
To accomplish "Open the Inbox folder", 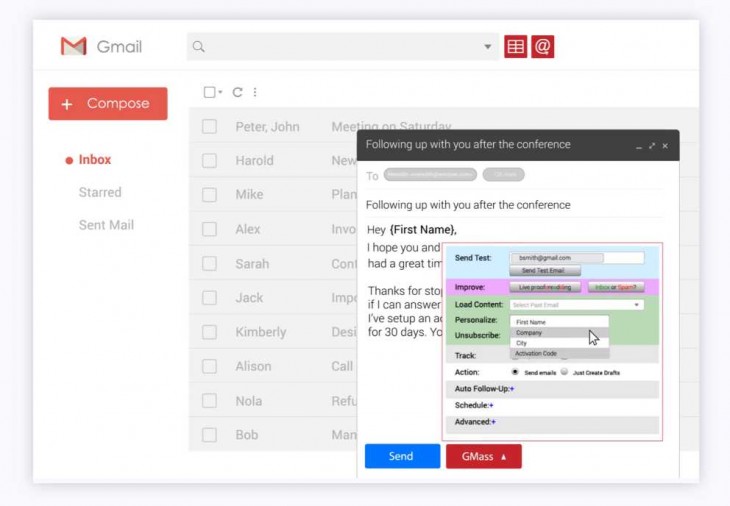I will tap(95, 160).
